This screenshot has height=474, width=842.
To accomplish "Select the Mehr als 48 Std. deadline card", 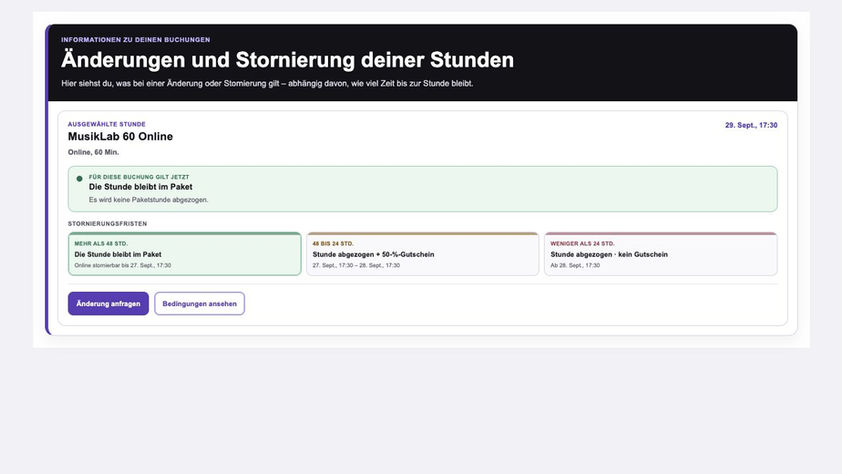I will [x=185, y=254].
